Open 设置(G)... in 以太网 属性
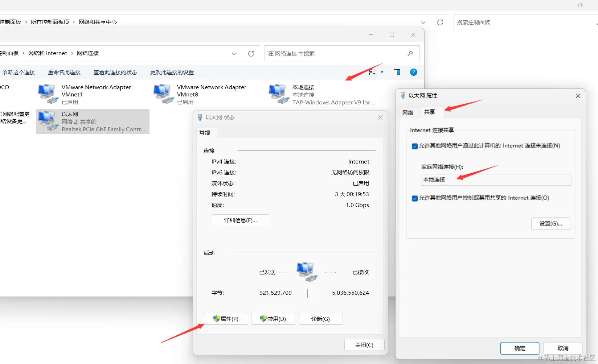The height and width of the screenshot is (364, 598). coord(551,224)
